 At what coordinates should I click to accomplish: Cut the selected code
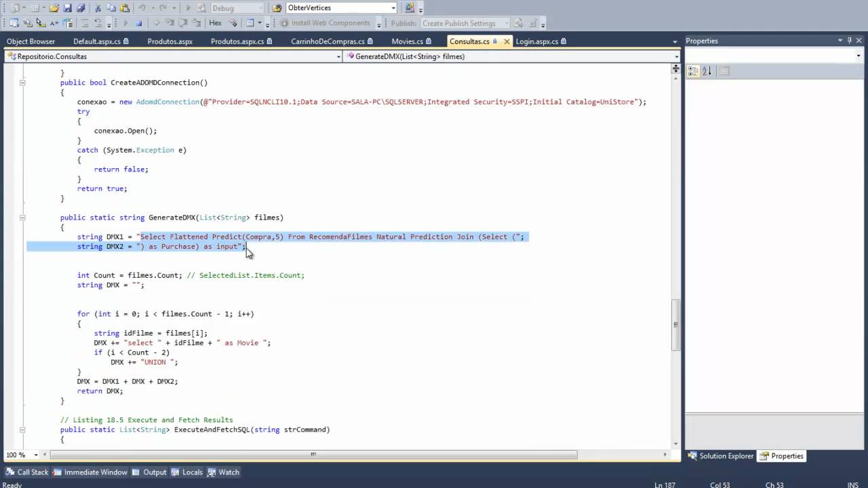pyautogui.click(x=98, y=8)
